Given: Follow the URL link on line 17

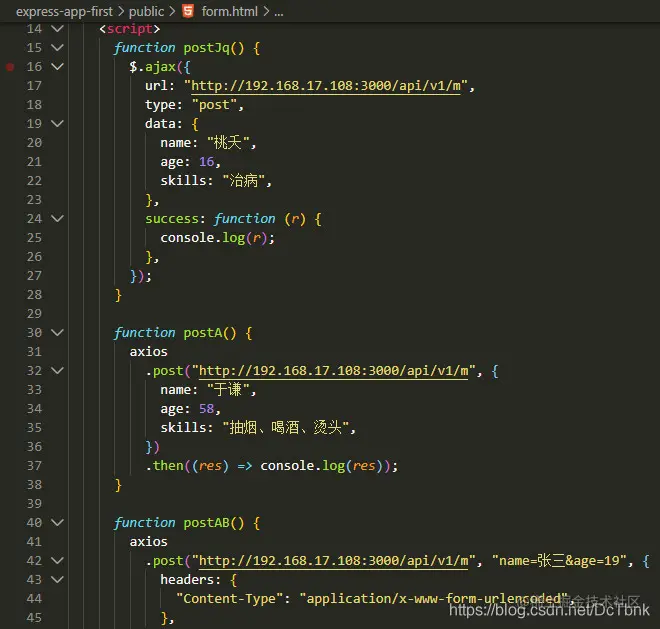Looking at the screenshot, I should (326, 86).
